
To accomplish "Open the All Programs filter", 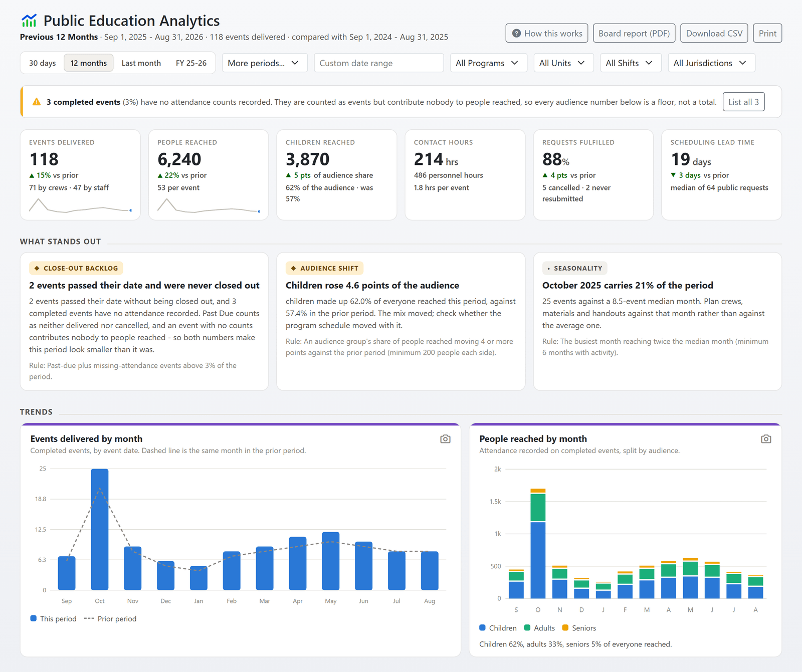I will 489,63.
